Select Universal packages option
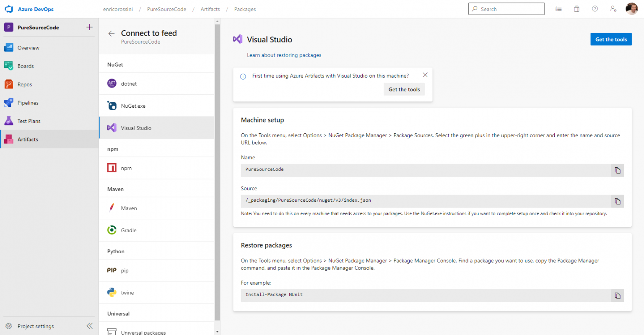This screenshot has width=644, height=335. pyautogui.click(x=143, y=331)
